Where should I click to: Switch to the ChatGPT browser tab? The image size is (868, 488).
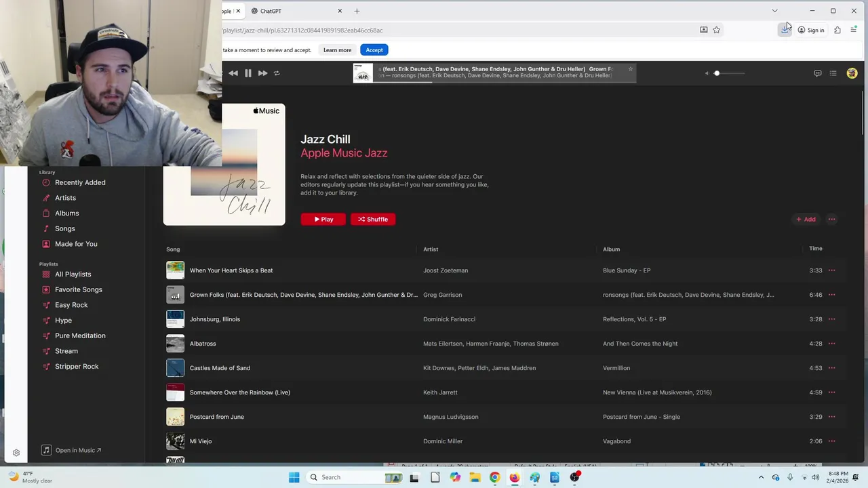point(292,11)
